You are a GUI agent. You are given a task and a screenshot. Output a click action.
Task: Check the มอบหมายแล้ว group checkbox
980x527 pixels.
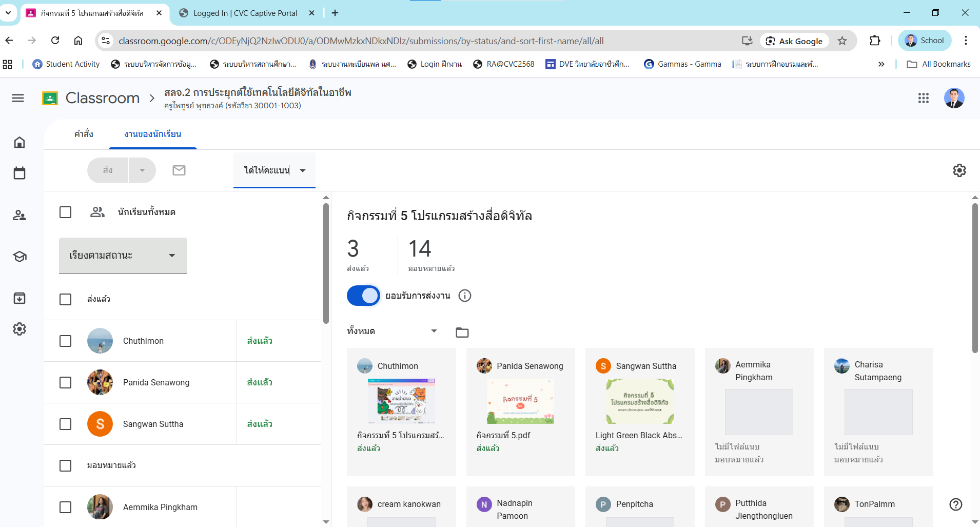(x=66, y=466)
